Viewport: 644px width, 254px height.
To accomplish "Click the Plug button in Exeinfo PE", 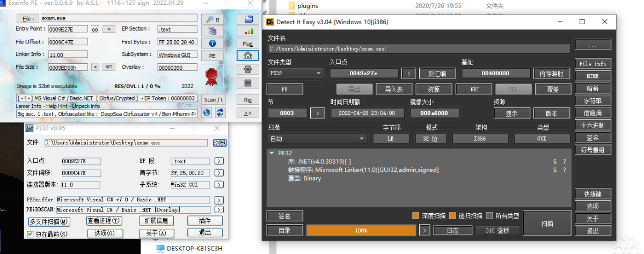I will point(247,43).
